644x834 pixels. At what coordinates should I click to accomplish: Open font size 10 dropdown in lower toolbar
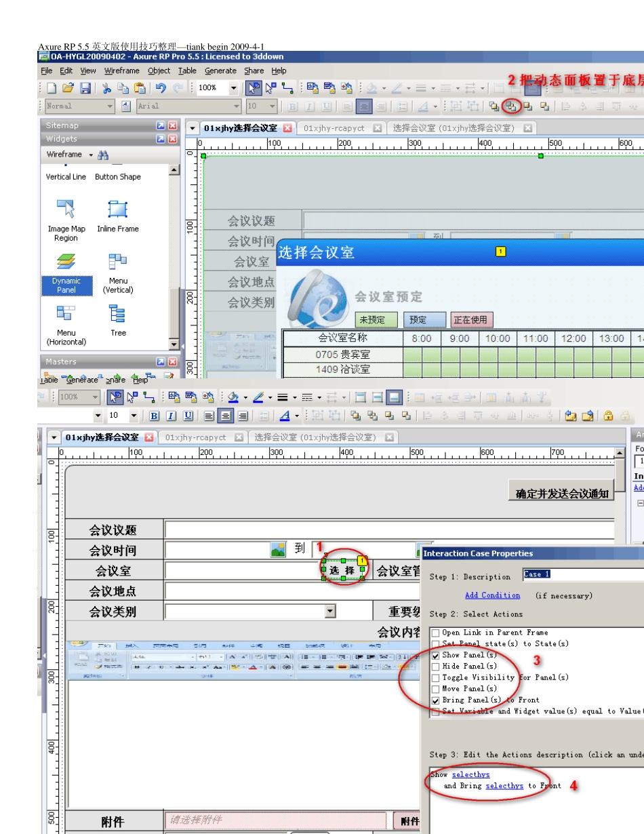[x=134, y=416]
